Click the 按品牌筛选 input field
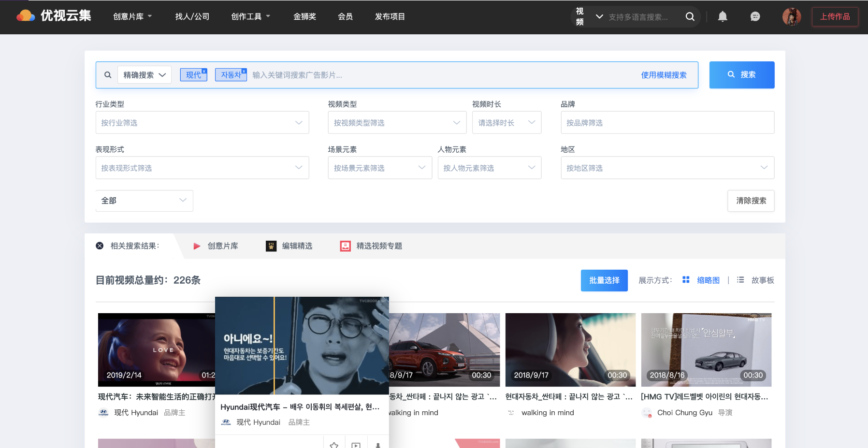Image resolution: width=868 pixels, height=448 pixels. 667,123
